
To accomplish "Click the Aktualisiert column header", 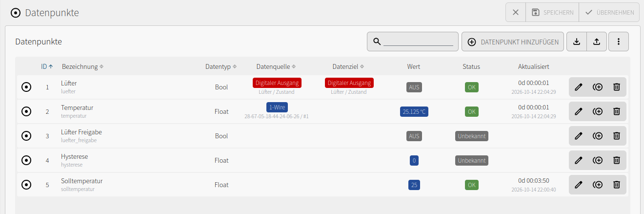I will coord(534,66).
